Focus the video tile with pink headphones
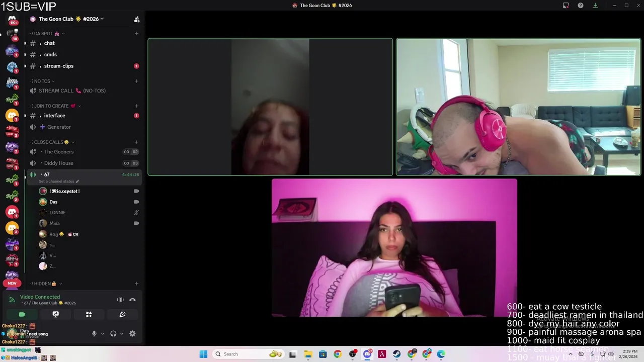Screen dimensions: 644x362 (518, 107)
